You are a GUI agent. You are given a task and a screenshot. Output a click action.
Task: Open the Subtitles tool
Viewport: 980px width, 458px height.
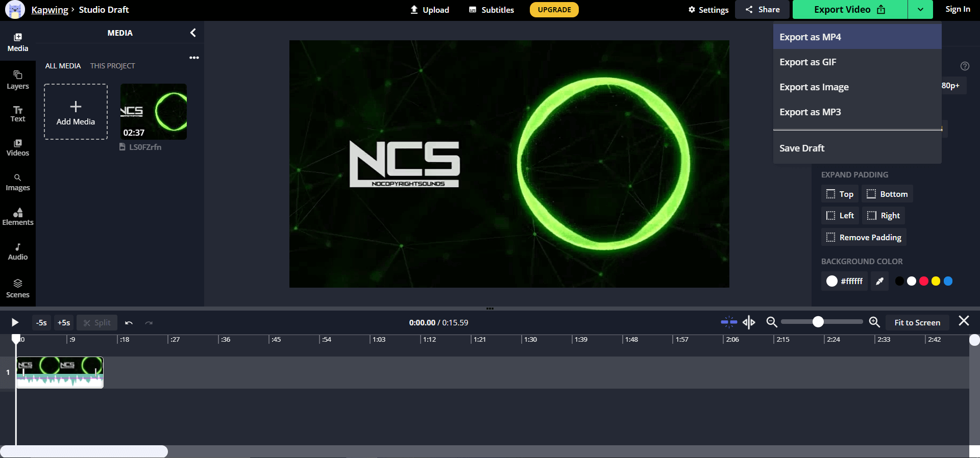coord(492,10)
